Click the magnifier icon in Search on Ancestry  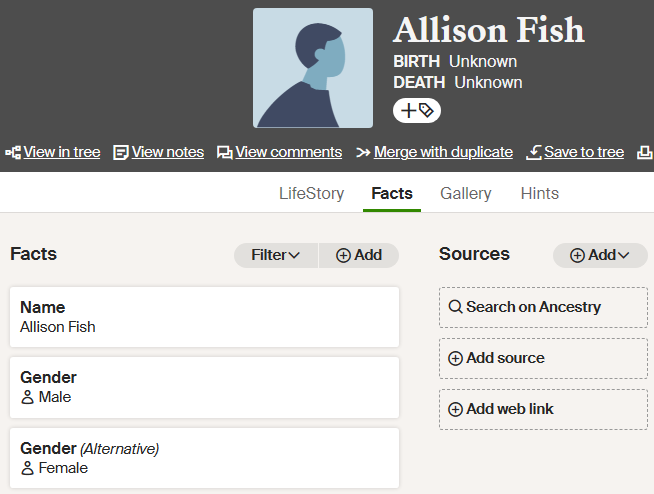(455, 307)
